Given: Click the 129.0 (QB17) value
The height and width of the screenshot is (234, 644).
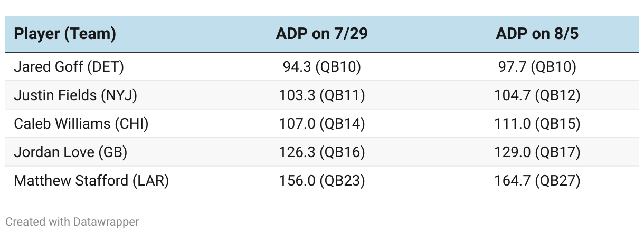Looking at the screenshot, I should pos(537,152).
